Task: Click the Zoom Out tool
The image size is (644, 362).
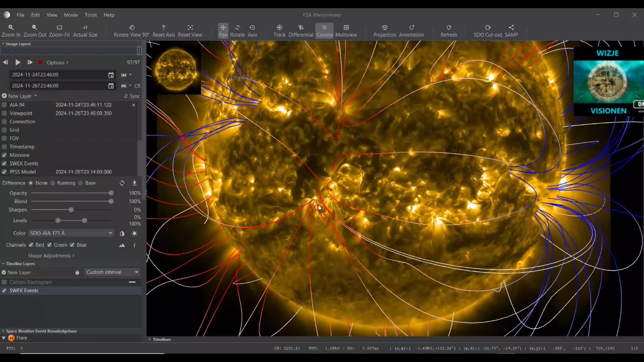Action: click(35, 31)
